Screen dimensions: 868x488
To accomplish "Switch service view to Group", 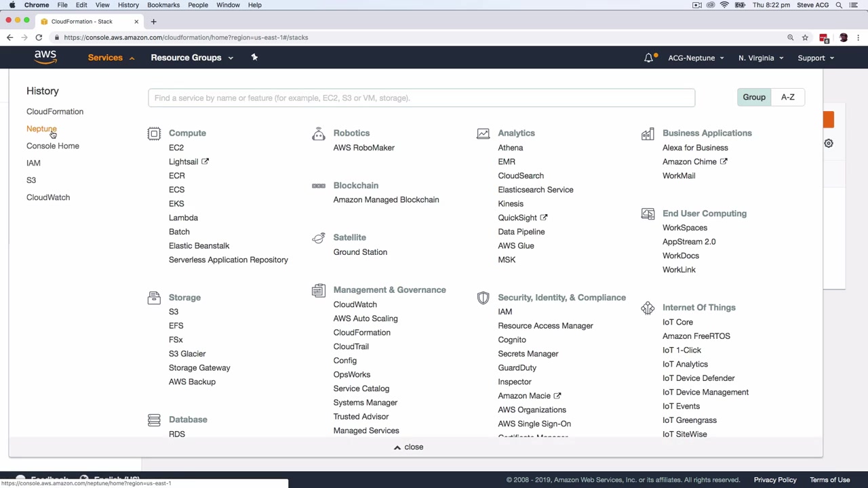I will pos(753,97).
